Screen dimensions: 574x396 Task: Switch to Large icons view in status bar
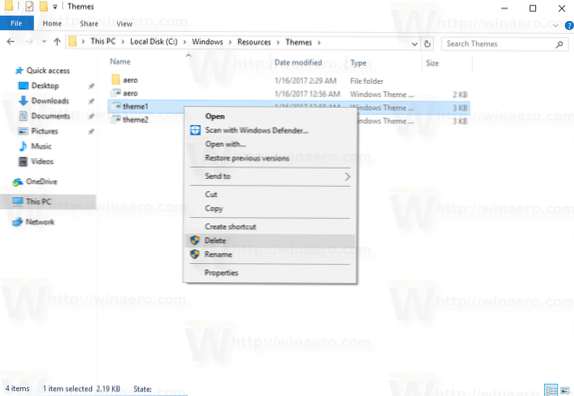coord(565,390)
